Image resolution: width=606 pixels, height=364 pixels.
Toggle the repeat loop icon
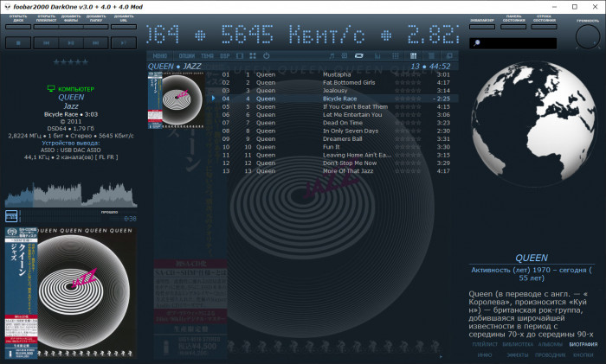359,56
